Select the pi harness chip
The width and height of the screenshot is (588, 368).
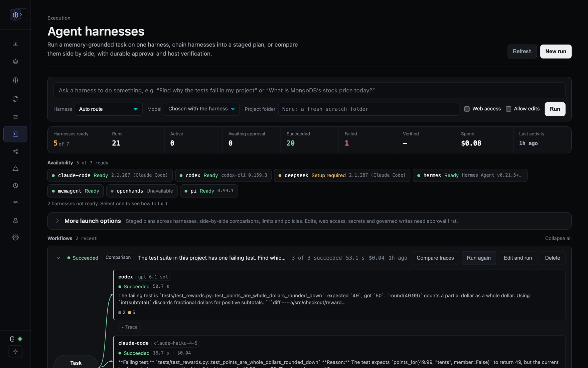click(209, 191)
